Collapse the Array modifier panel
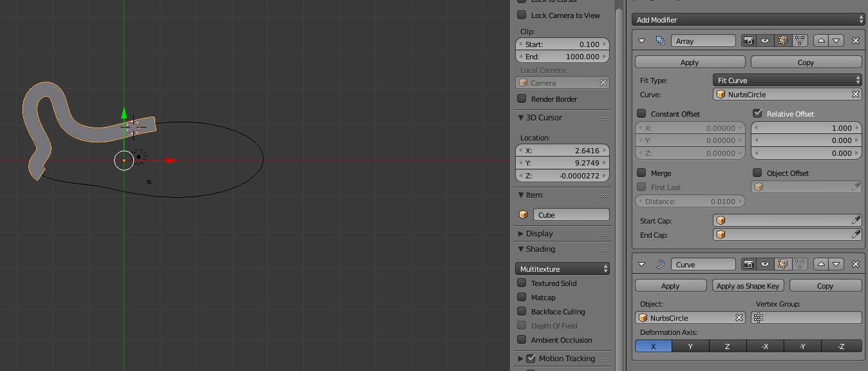Screen dimensions: 868x371 coord(641,41)
